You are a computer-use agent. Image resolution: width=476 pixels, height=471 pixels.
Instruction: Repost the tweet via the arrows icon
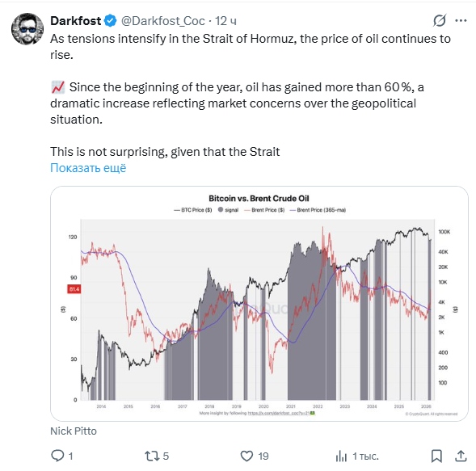pos(151,456)
